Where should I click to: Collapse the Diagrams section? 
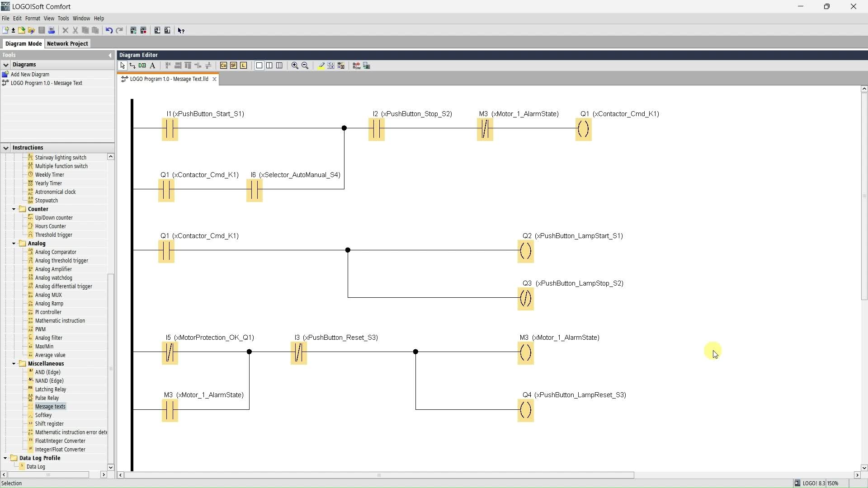[6, 65]
